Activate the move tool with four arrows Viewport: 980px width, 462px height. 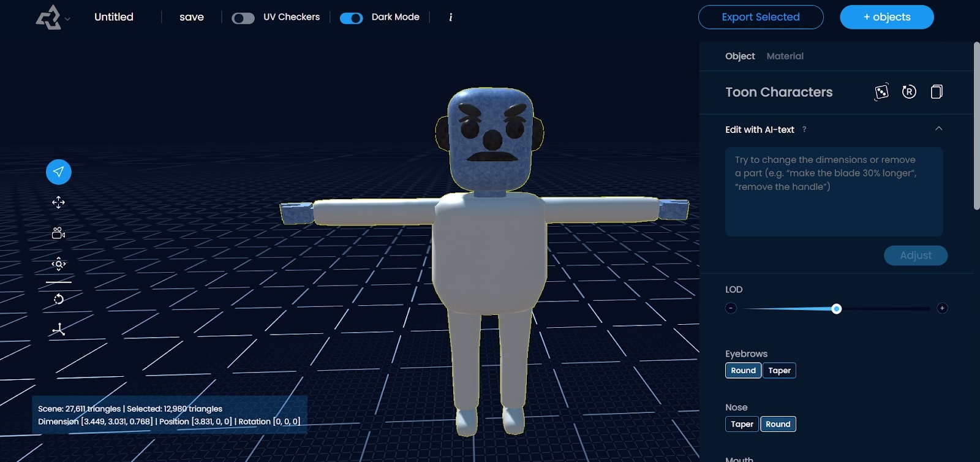click(59, 202)
